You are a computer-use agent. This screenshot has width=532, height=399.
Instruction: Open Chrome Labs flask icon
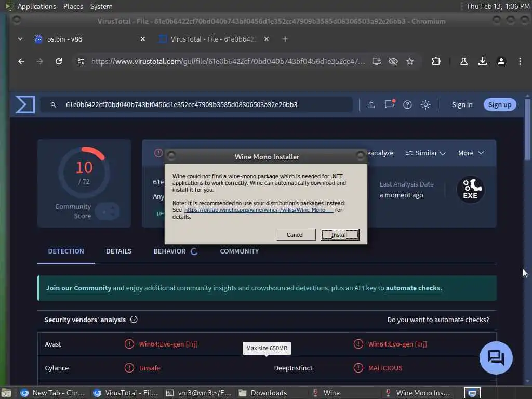pyautogui.click(x=464, y=61)
